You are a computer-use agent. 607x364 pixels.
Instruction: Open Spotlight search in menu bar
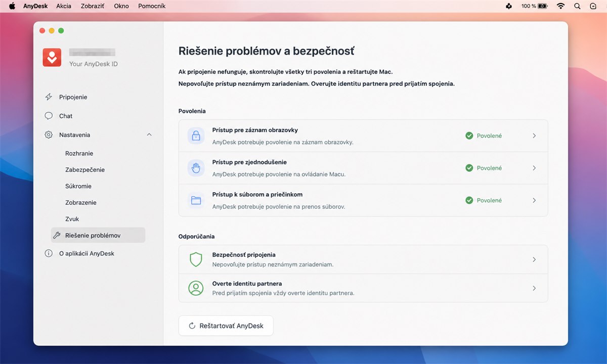[577, 6]
